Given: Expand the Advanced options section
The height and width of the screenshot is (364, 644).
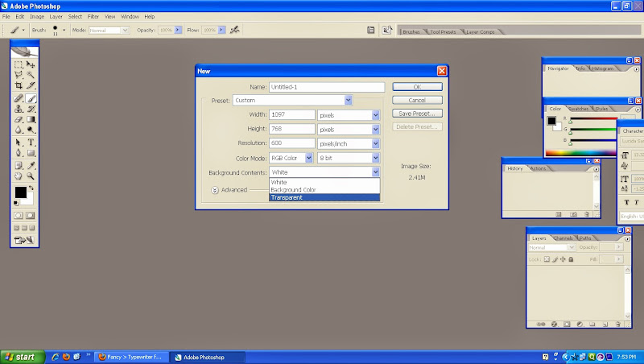Looking at the screenshot, I should coord(215,190).
